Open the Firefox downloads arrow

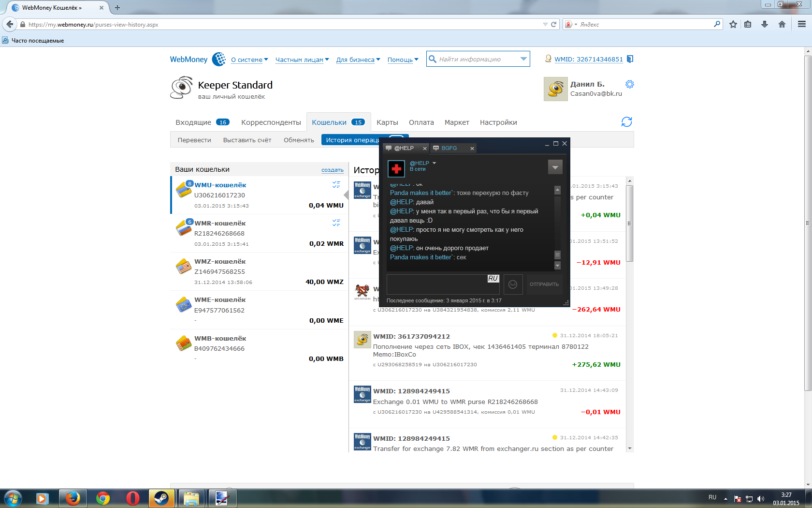coord(765,24)
